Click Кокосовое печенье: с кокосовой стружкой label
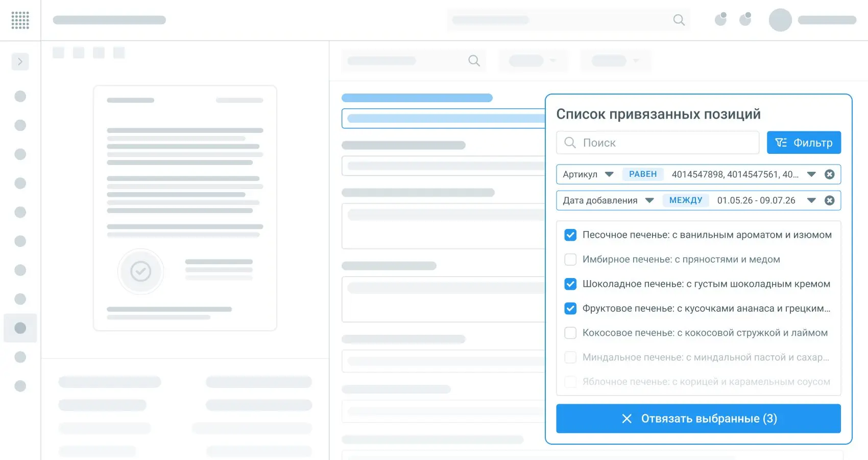The height and width of the screenshot is (460, 868). point(705,333)
